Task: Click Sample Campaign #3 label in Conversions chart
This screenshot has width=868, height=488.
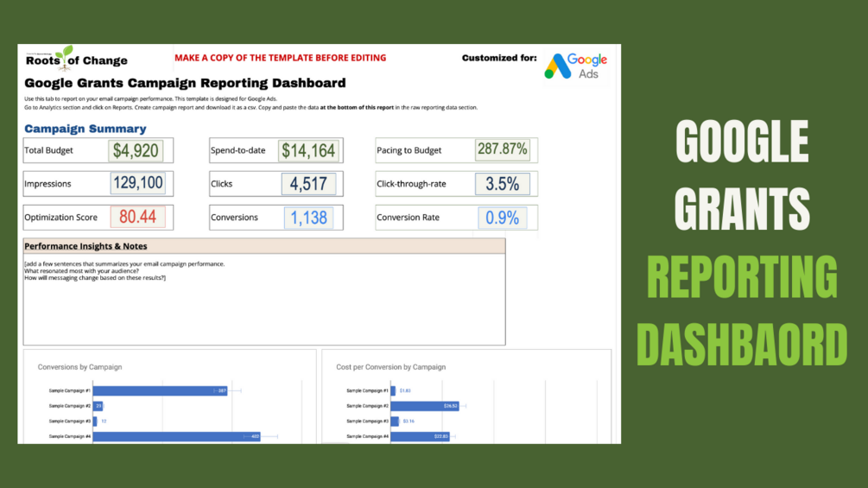Action: pos(69,421)
